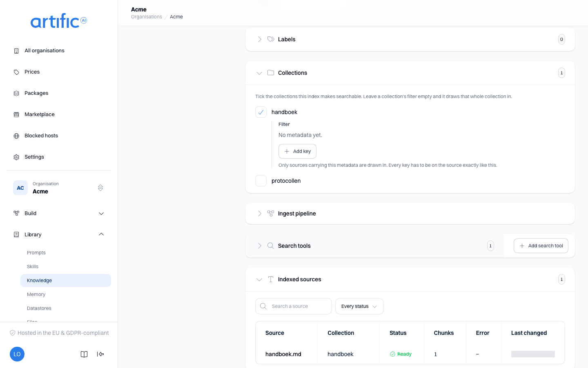This screenshot has width=588, height=368.
Task: Click the Ingest pipeline flow icon
Action: (271, 213)
